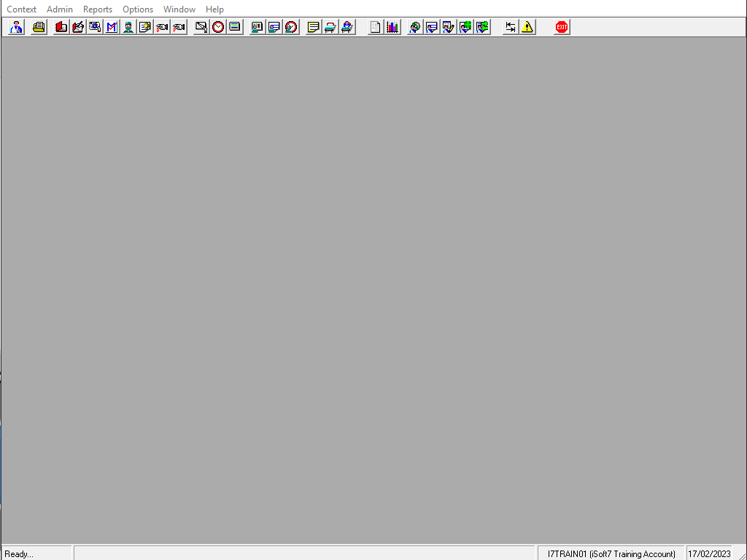The image size is (747, 560).
Task: Click the 17/02/2023 date in status bar
Action: (x=709, y=554)
